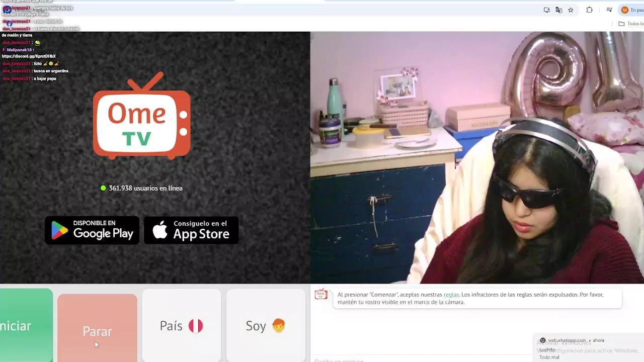Click the 'de melón y tierra' chat line
Screen dimensions: 644x362
pyautogui.click(x=17, y=35)
